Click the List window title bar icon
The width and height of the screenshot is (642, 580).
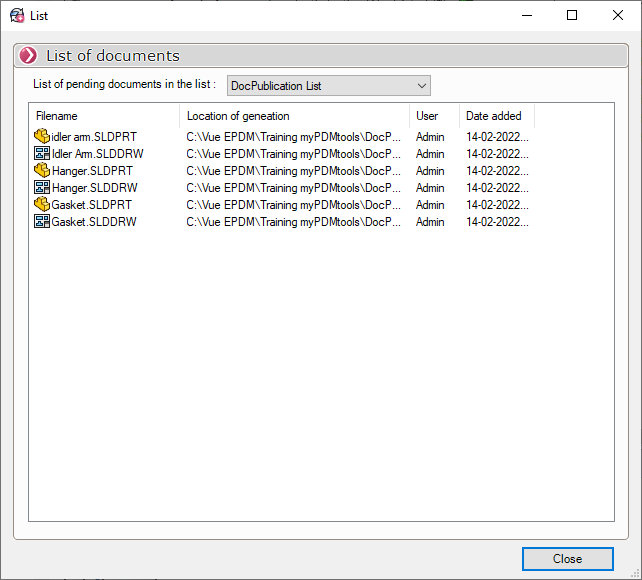tap(17, 15)
